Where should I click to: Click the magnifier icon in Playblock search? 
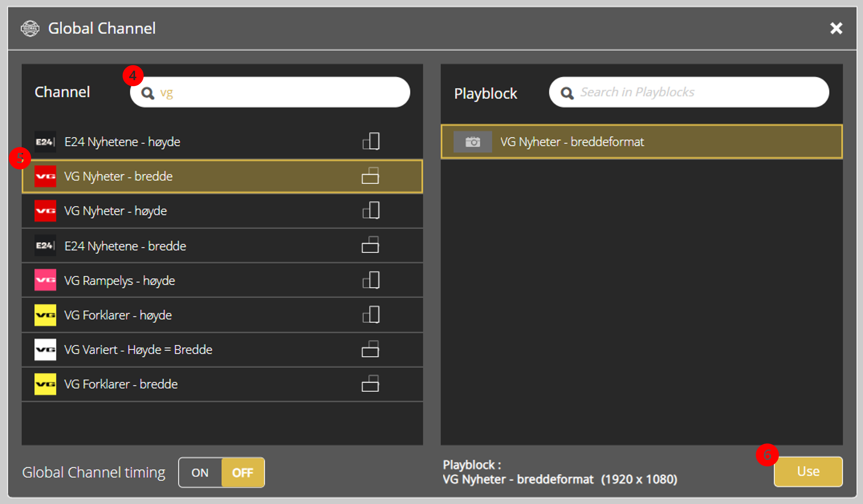(x=567, y=93)
